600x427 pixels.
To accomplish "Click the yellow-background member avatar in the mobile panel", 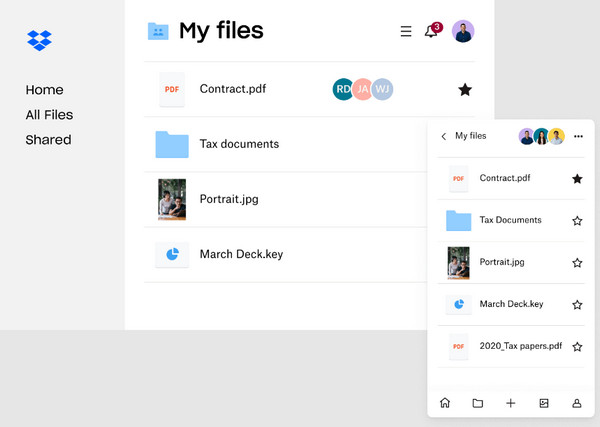I will pyautogui.click(x=556, y=136).
